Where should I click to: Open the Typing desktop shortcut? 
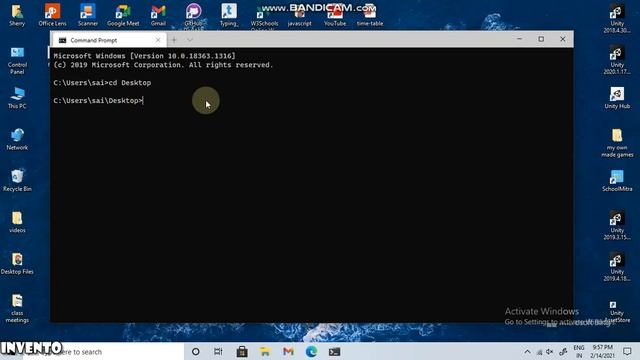[229, 15]
